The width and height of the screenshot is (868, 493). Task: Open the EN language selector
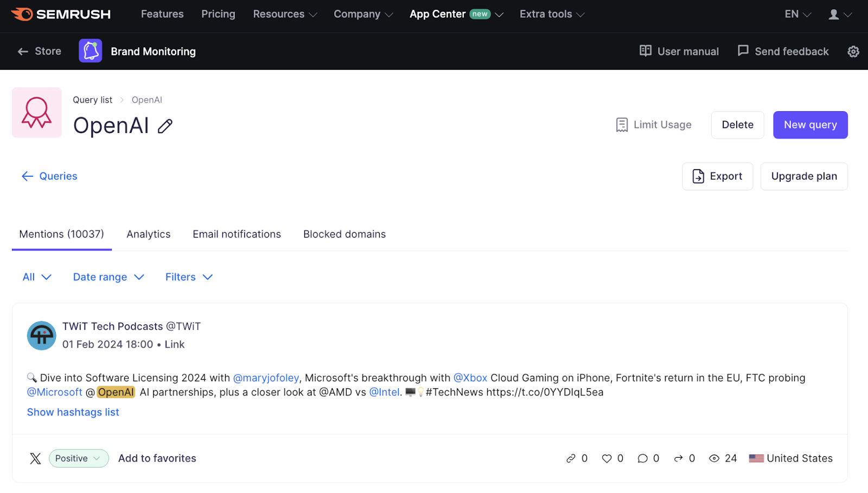tap(796, 14)
